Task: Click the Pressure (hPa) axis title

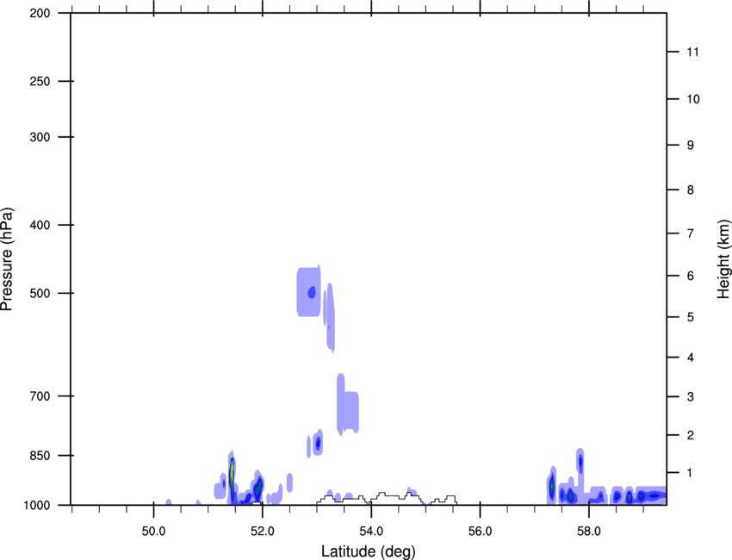Action: point(7,259)
